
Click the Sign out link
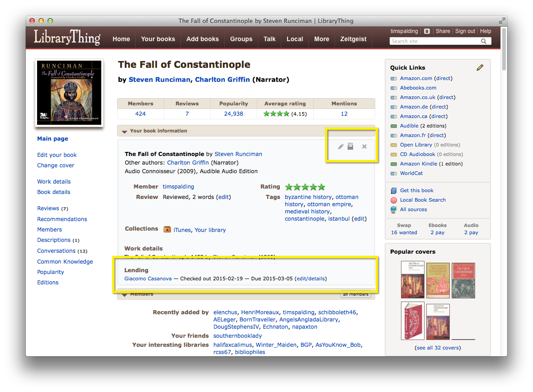(x=465, y=31)
